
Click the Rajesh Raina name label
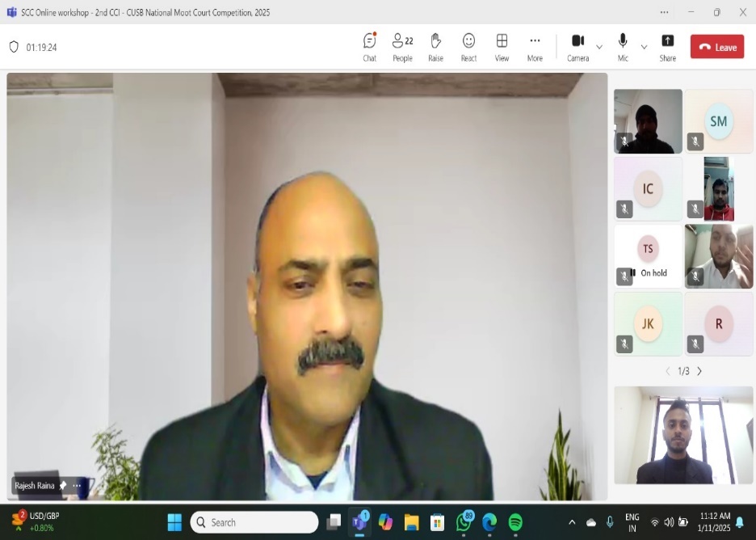coord(34,486)
